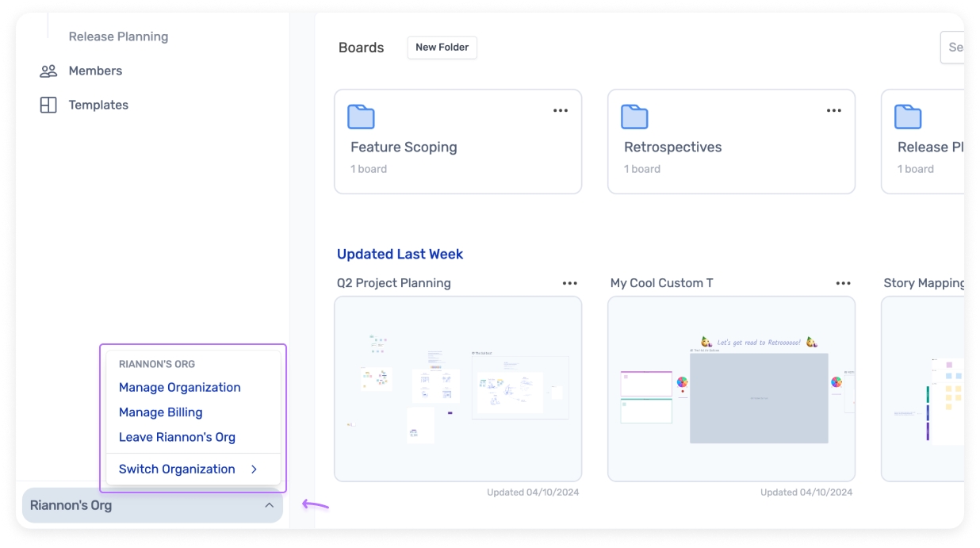980x548 pixels.
Task: Choose Leave Riannon's Org option
Action: tap(177, 437)
